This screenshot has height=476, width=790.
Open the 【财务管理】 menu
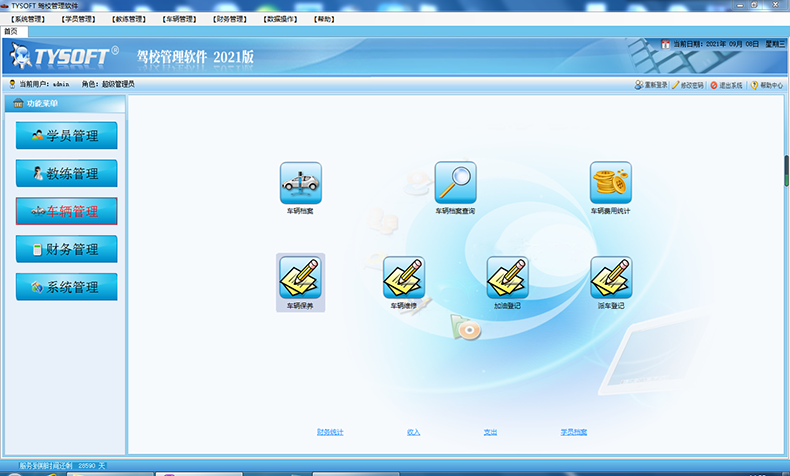point(229,19)
